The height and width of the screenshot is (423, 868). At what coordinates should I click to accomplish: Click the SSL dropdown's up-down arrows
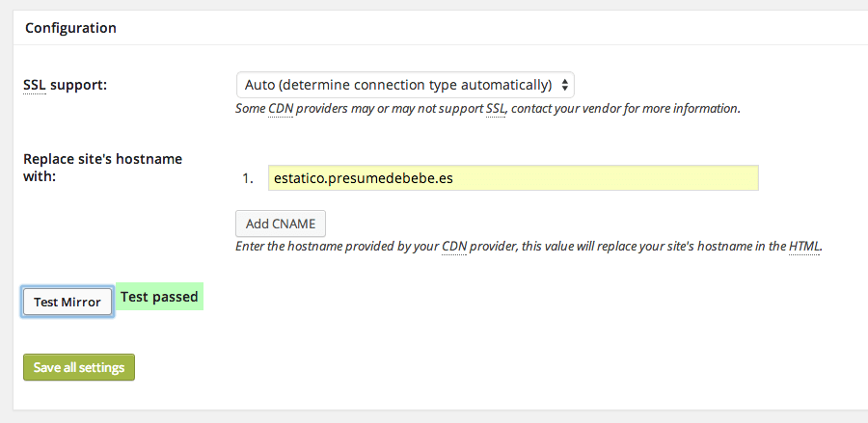tap(564, 85)
